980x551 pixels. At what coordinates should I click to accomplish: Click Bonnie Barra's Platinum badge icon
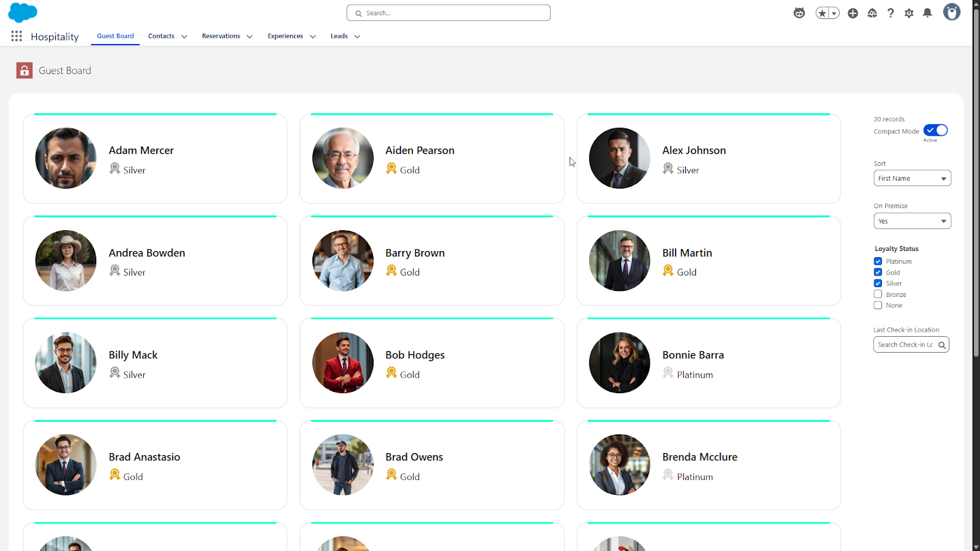[x=668, y=373]
